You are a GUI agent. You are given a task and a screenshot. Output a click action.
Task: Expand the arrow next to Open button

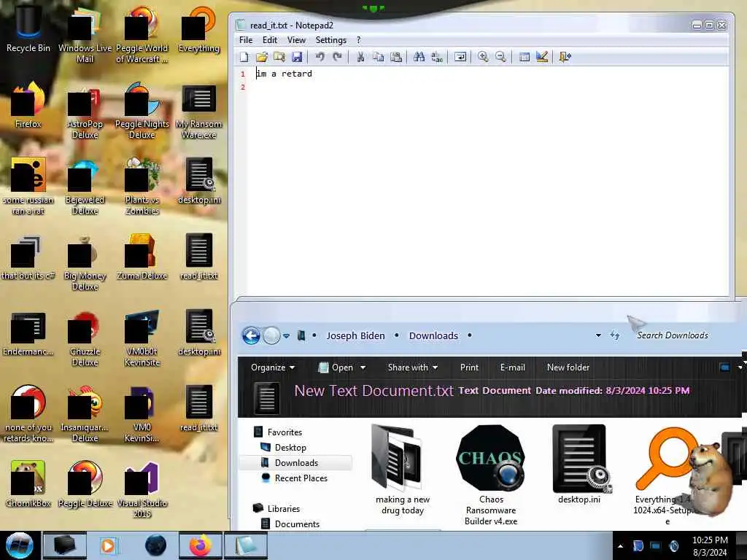pos(363,367)
